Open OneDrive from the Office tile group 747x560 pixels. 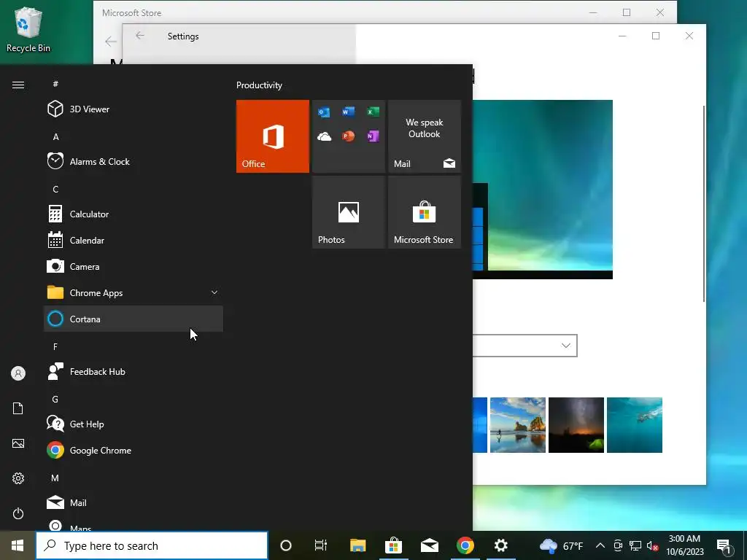pyautogui.click(x=324, y=136)
